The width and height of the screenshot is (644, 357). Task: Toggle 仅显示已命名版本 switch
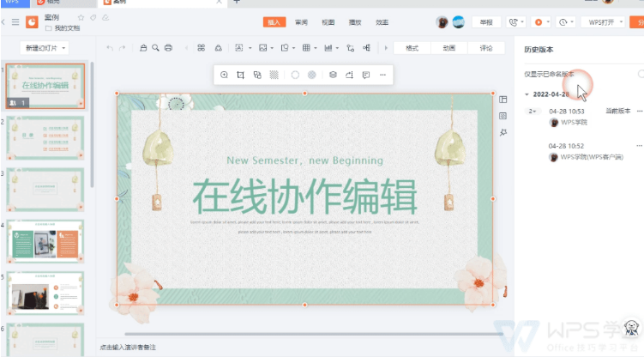640,74
